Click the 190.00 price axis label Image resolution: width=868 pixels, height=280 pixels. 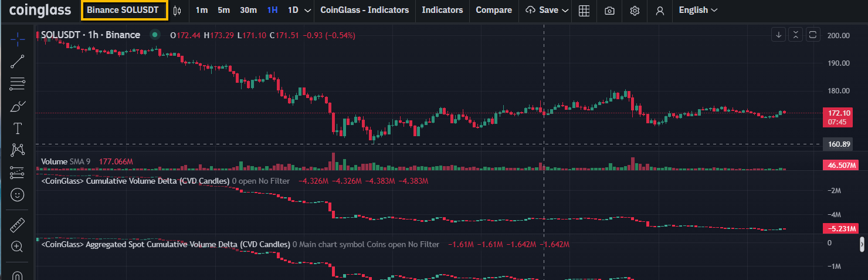838,63
